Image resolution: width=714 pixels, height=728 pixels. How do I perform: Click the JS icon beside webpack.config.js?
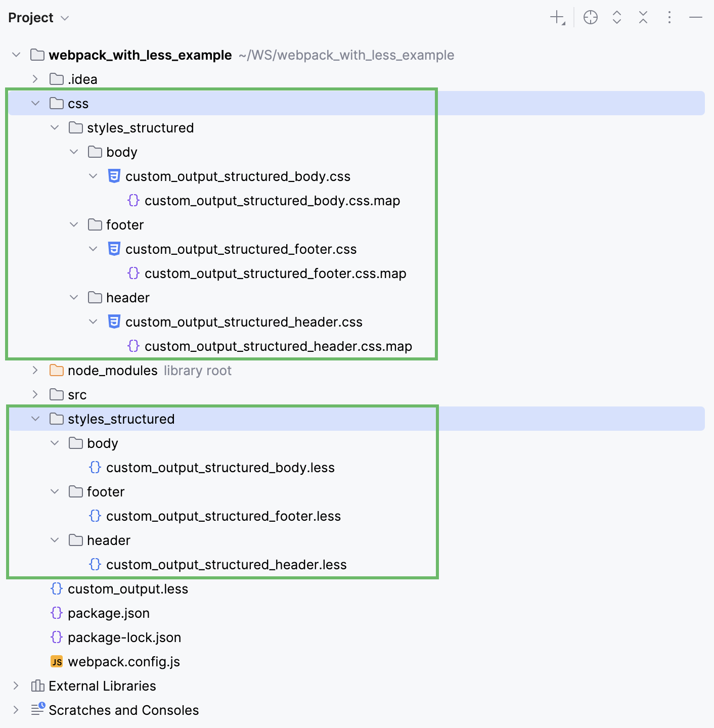coord(57,661)
